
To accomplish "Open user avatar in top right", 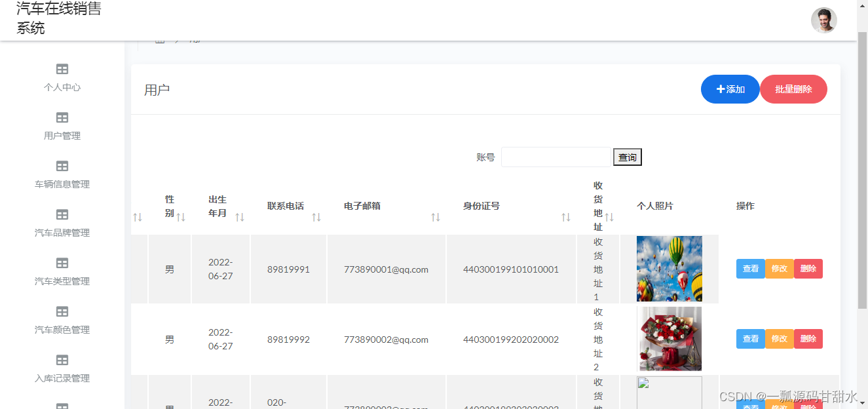I will tap(823, 20).
